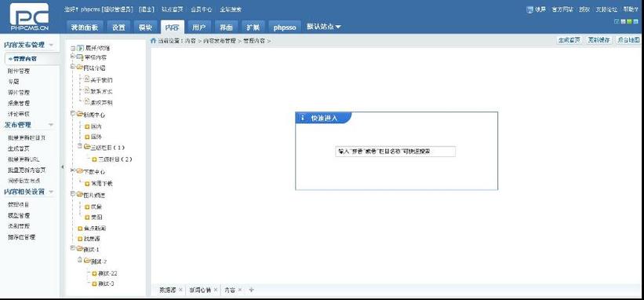Viewport: 644px width, 300px height.
Task: Open the 支持论坛 link
Action: [607, 9]
